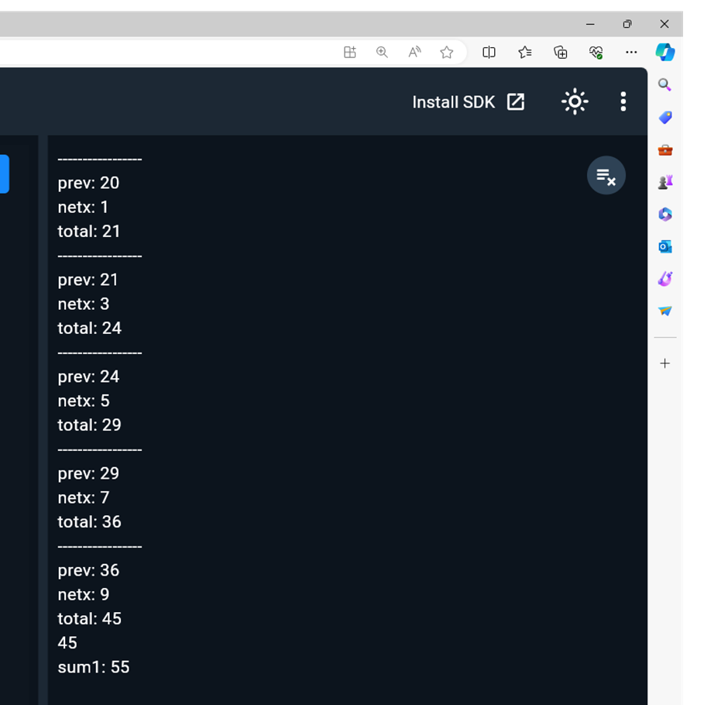Click the 'total: 24' output line
This screenshot has width=728, height=705.
pos(89,328)
